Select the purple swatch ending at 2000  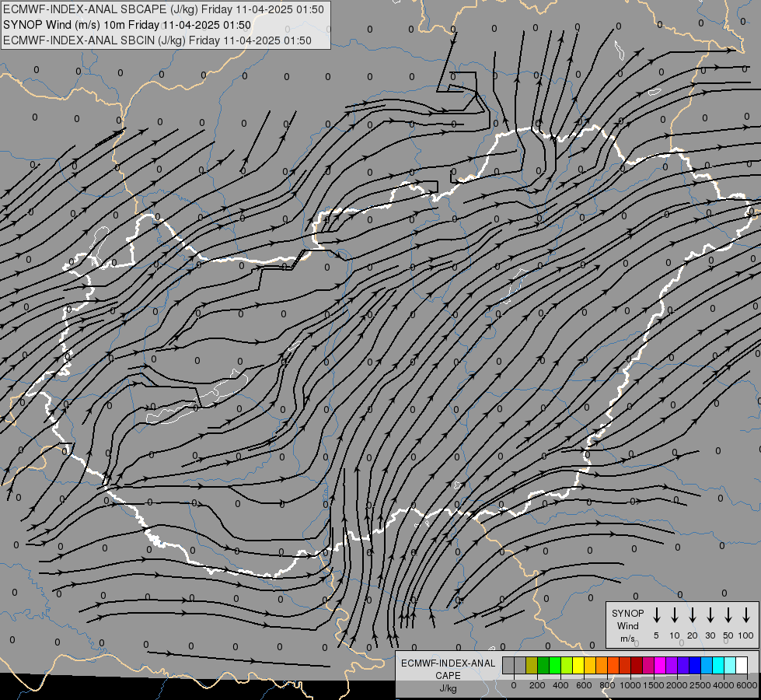tap(671, 665)
